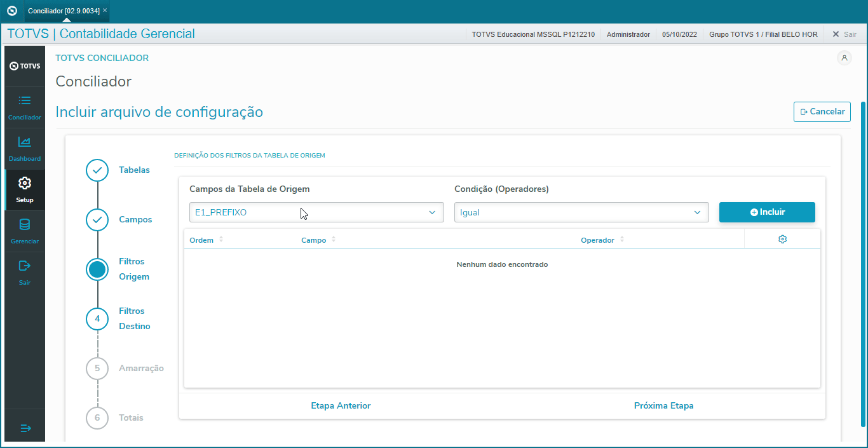Open the Conciliador list icon in sidebar

[25, 100]
